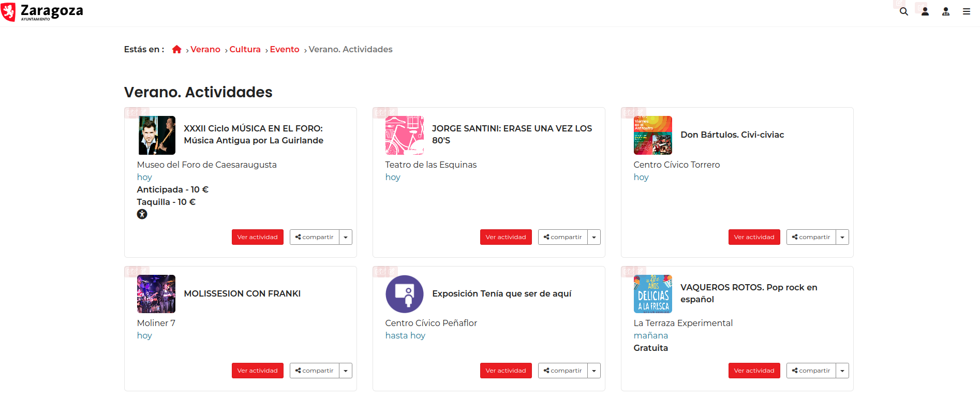The width and height of the screenshot is (980, 398).
Task: Expand share dropdown arrow on Jorge Santini card
Action: 594,237
